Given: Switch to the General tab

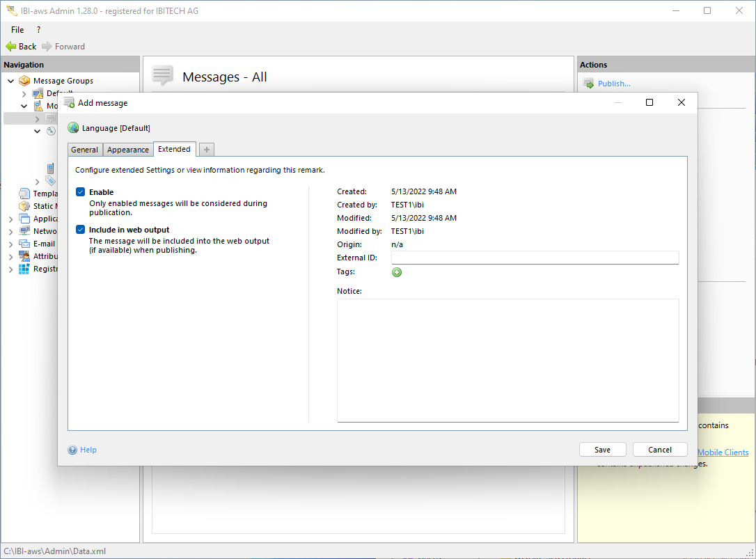Looking at the screenshot, I should tap(84, 150).
